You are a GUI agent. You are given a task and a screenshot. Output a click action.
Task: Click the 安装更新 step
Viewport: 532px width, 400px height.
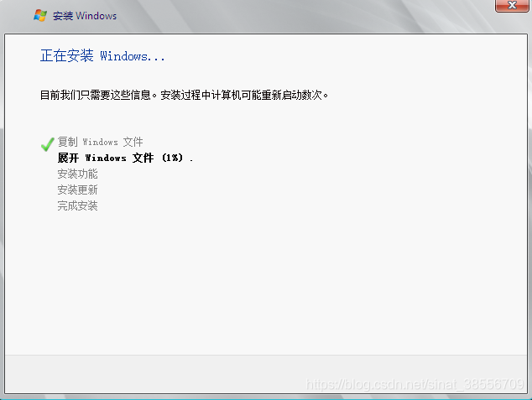pyautogui.click(x=77, y=190)
